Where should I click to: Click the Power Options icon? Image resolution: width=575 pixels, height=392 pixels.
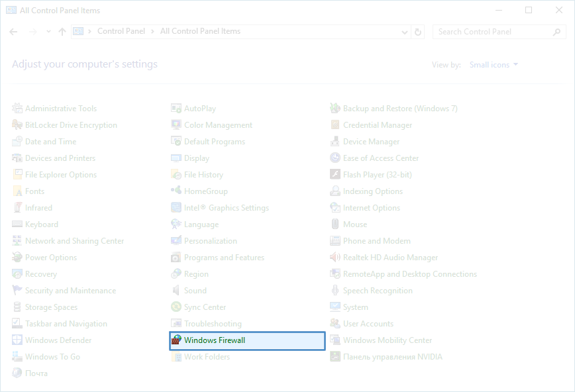[x=18, y=258]
